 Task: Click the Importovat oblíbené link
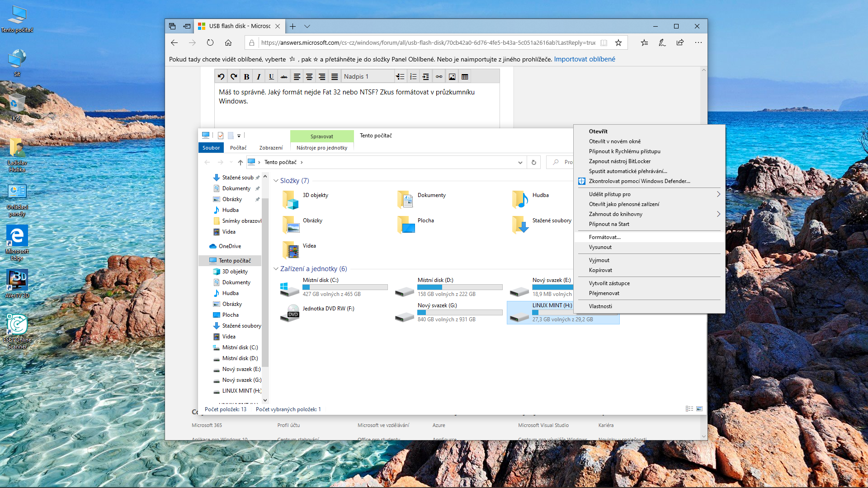(x=584, y=59)
